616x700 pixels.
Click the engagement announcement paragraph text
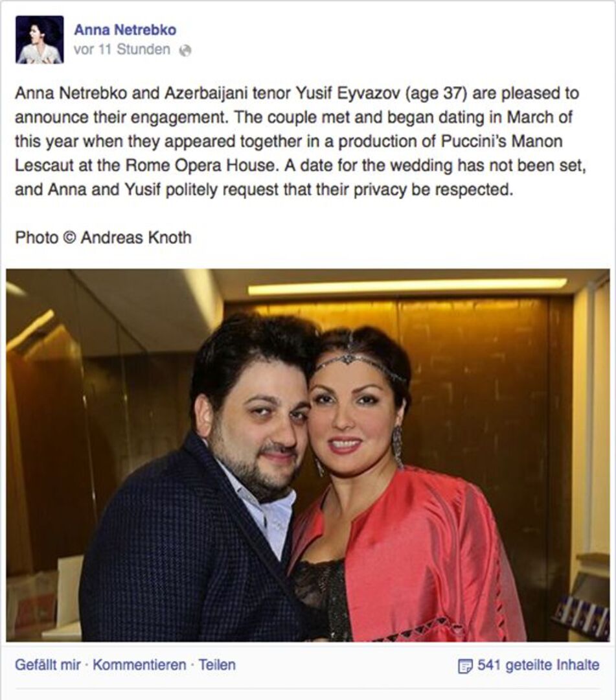pyautogui.click(x=300, y=141)
